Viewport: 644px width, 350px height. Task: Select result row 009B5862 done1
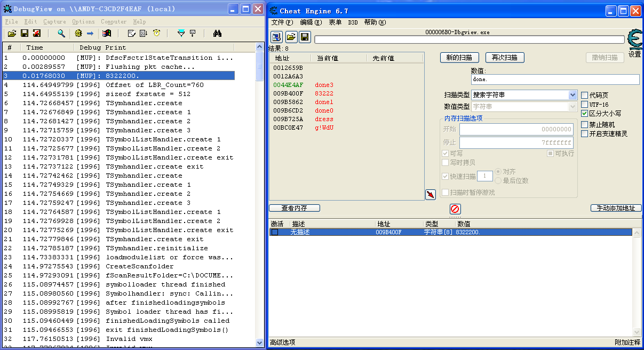pos(347,102)
